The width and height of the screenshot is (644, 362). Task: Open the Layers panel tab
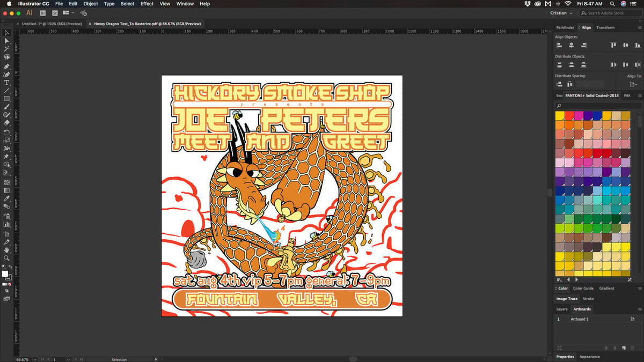(x=562, y=309)
